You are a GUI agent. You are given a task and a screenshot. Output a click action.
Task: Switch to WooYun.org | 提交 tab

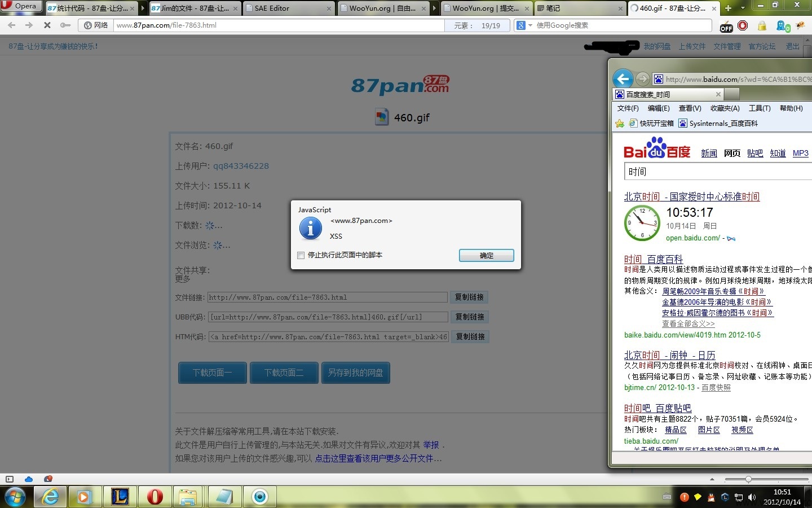click(x=487, y=8)
